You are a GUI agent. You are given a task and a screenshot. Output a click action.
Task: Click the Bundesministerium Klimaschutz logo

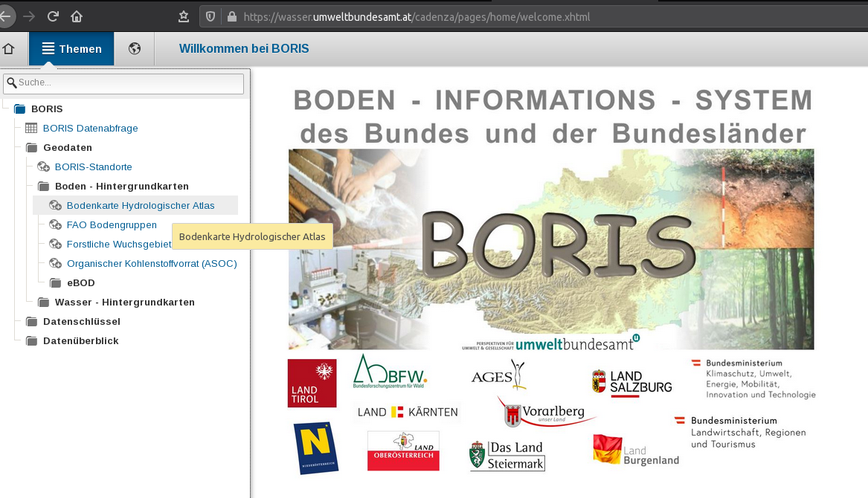pyautogui.click(x=753, y=379)
